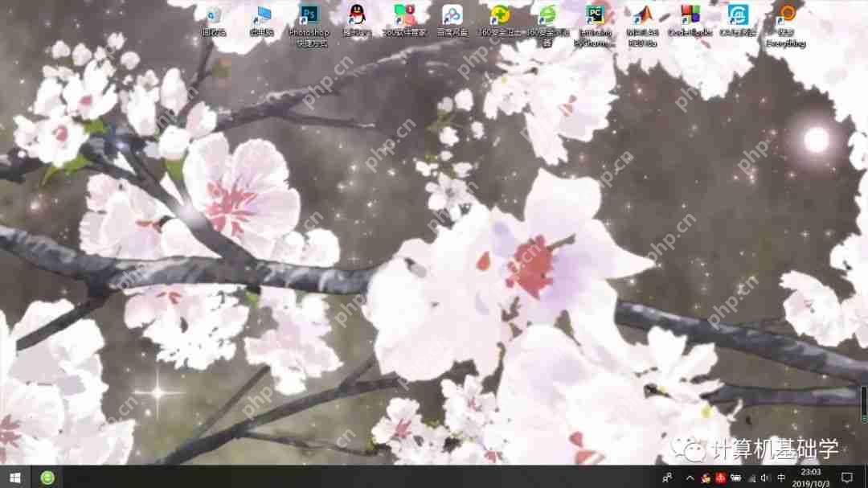Viewport: 868px width, 488px height.
Task: Launch the Baidu Netdisk desktop icon
Action: [x=452, y=18]
